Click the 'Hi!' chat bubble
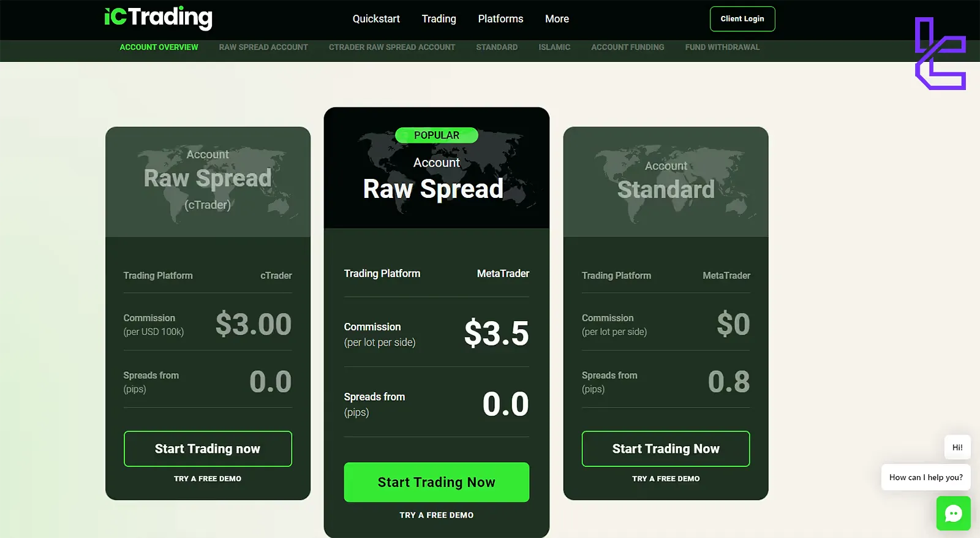The width and height of the screenshot is (980, 538). [x=957, y=447]
